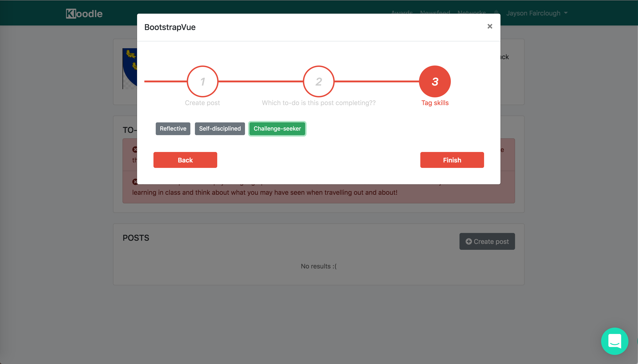Click the Create post button in Posts

(487, 241)
